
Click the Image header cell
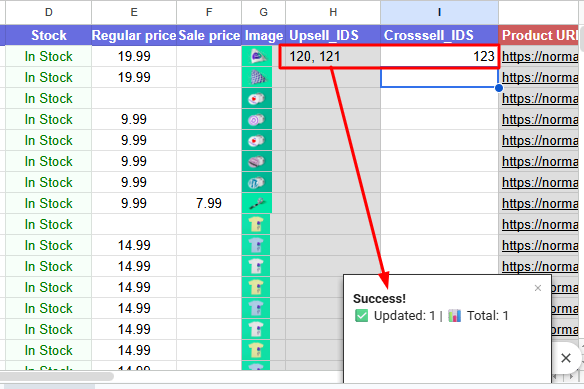coord(263,35)
